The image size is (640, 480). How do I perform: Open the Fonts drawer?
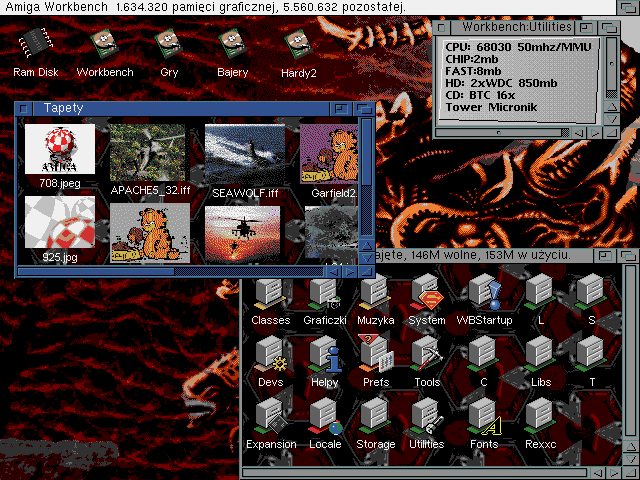click(x=484, y=417)
